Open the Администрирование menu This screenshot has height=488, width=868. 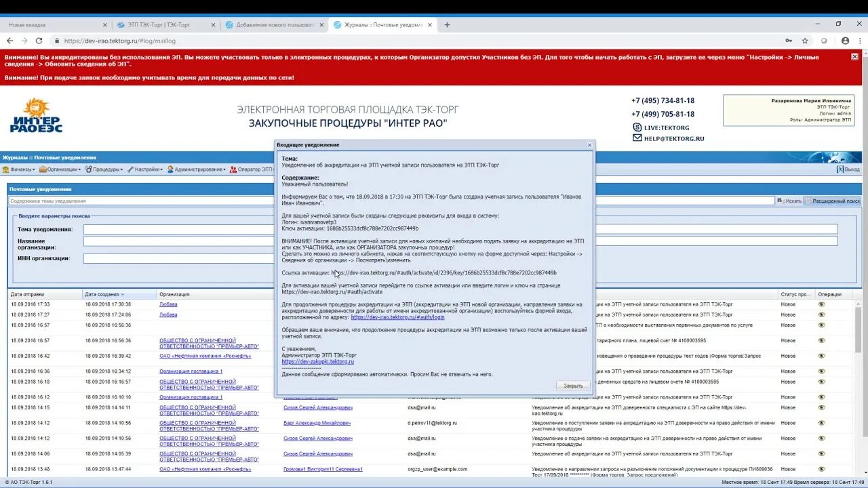(197, 169)
